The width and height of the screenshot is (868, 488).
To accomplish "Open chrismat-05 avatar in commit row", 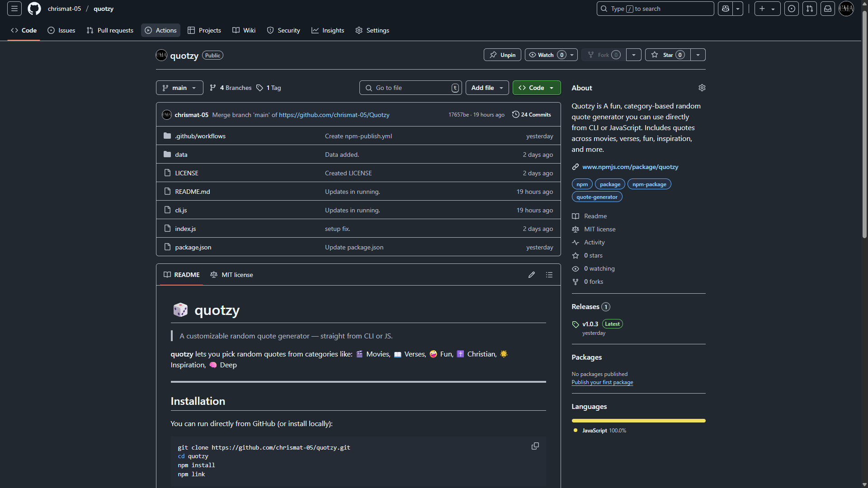I will (167, 115).
